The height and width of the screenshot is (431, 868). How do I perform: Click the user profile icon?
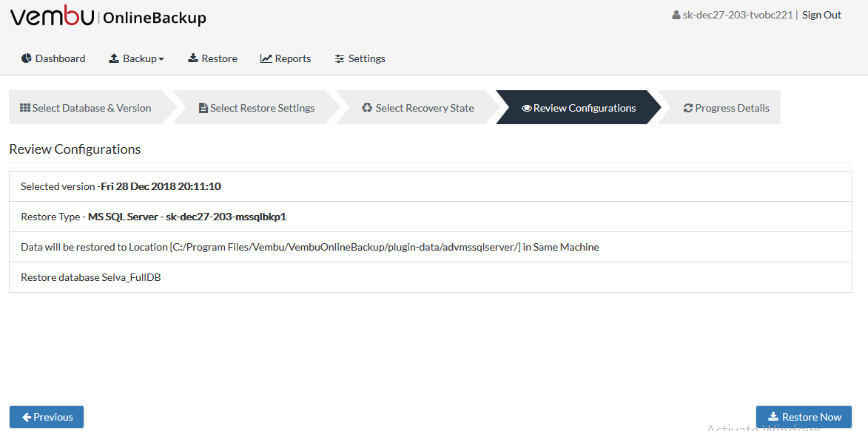coord(676,16)
